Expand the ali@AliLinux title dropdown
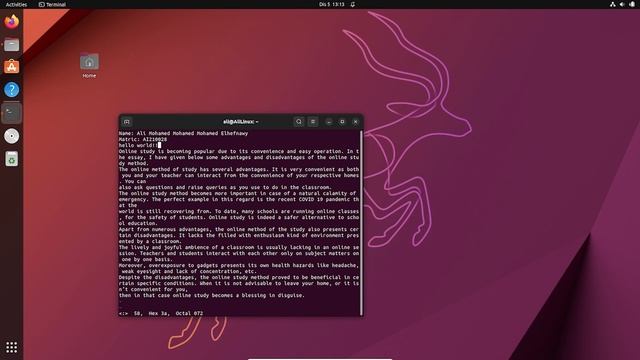640x360 pixels. (x=240, y=122)
